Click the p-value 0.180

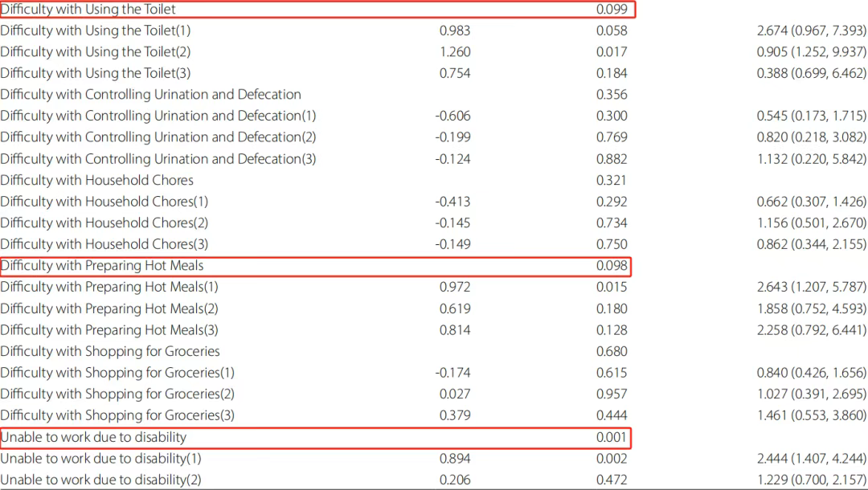(x=612, y=308)
